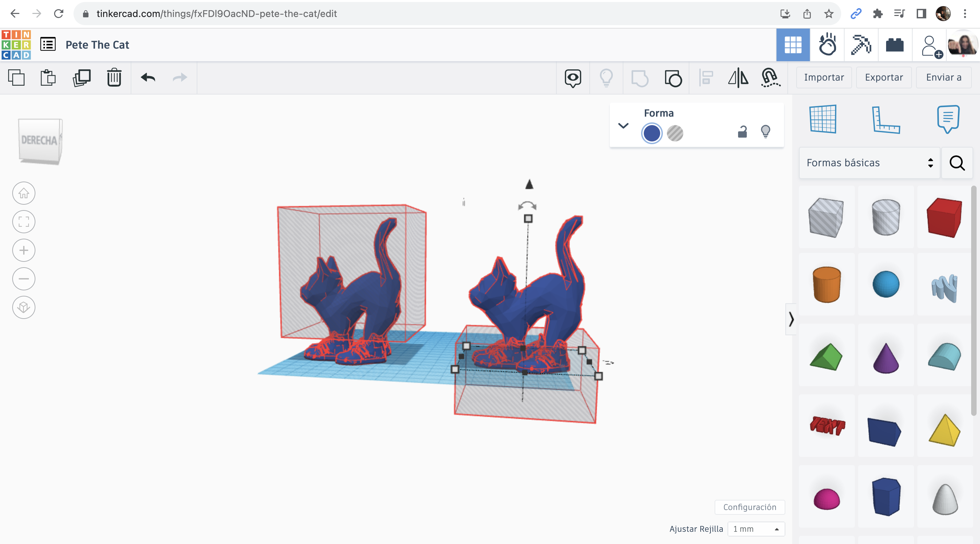Viewport: 980px width, 544px height.
Task: Collapse the Forma panel chevron
Action: click(623, 125)
